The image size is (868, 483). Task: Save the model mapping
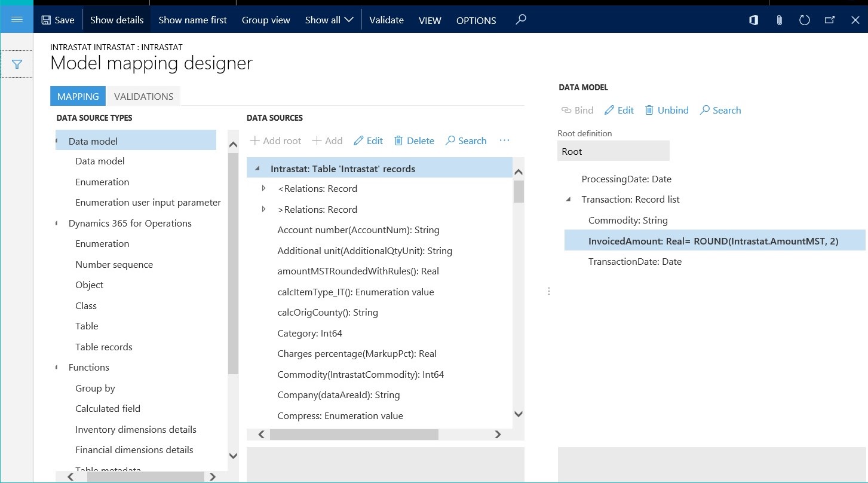coord(58,20)
